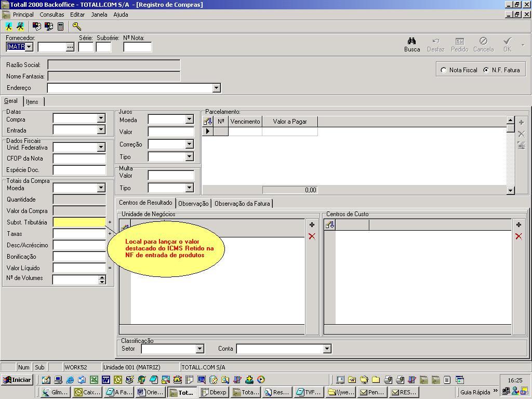The height and width of the screenshot is (399, 532).
Task: Expand the Unid. Federativa dropdown
Action: tap(101, 148)
